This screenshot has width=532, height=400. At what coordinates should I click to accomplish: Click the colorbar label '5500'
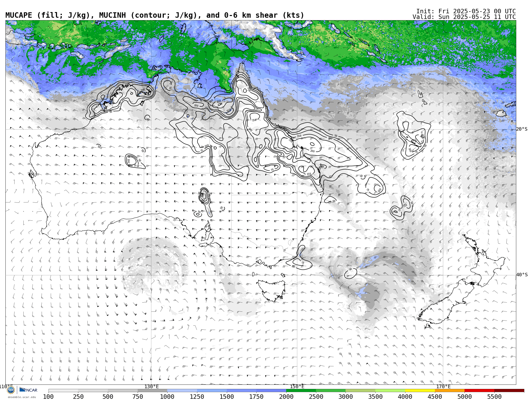coord(494,397)
